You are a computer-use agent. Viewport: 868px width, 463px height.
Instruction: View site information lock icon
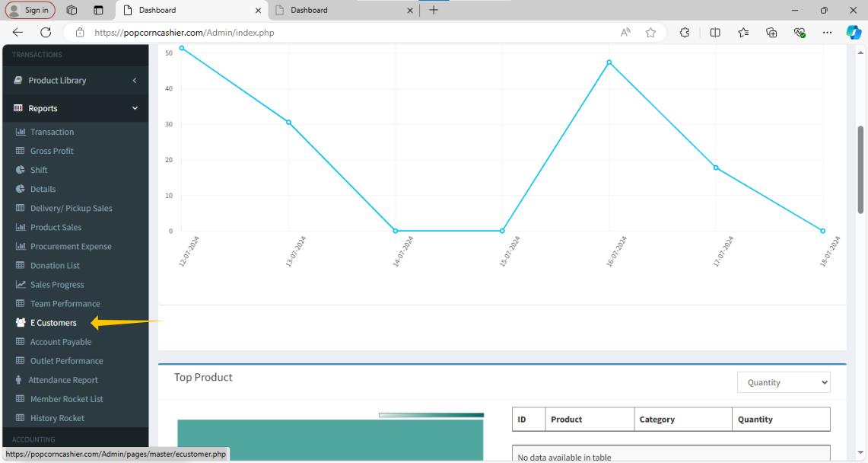pyautogui.click(x=80, y=33)
